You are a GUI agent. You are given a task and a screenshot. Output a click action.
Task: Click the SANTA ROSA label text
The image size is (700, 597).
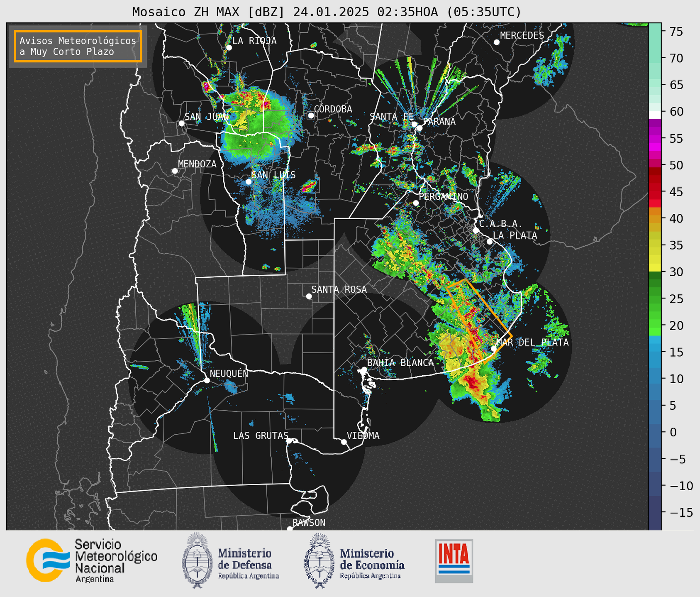[339, 289]
